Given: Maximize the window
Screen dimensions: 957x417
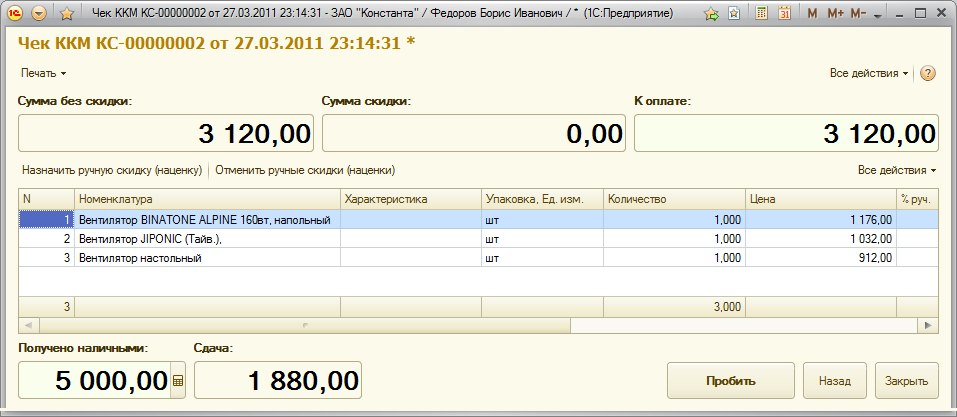Looking at the screenshot, I should tap(920, 13).
